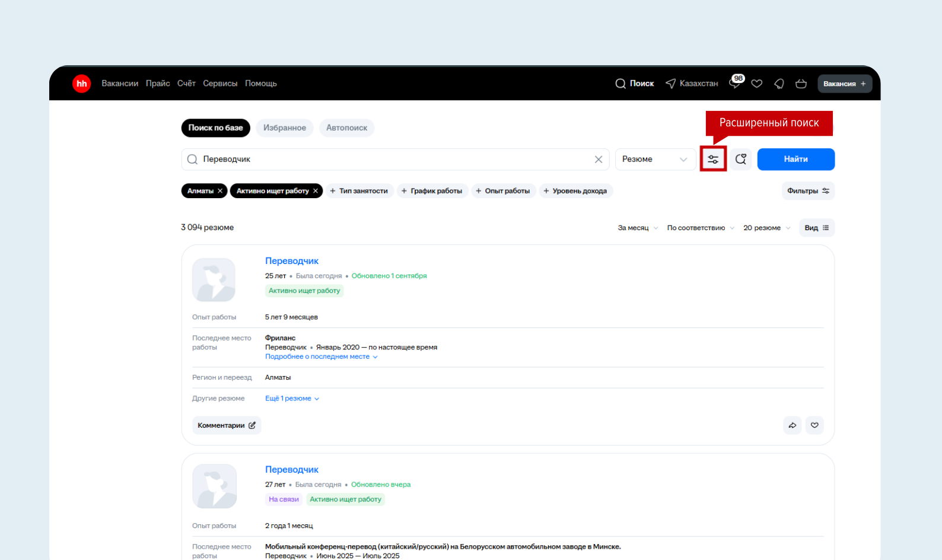942x560 pixels.
Task: Open the За месяц period dropdown
Action: pos(638,228)
